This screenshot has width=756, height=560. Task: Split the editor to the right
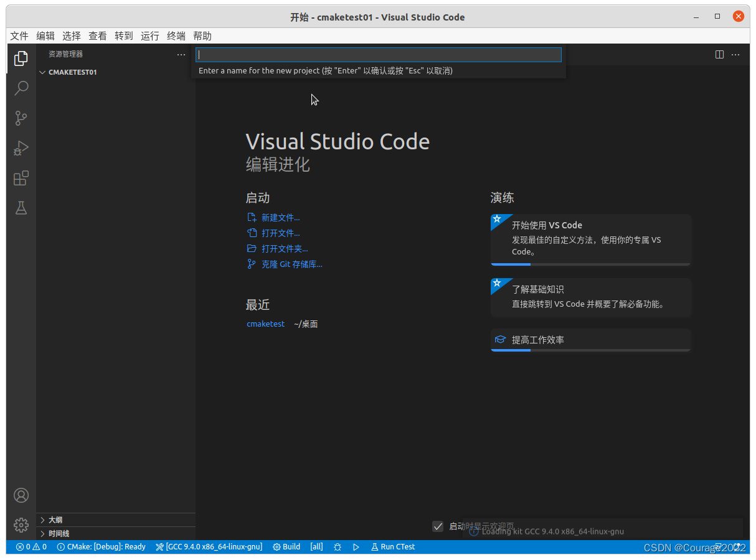pos(719,55)
